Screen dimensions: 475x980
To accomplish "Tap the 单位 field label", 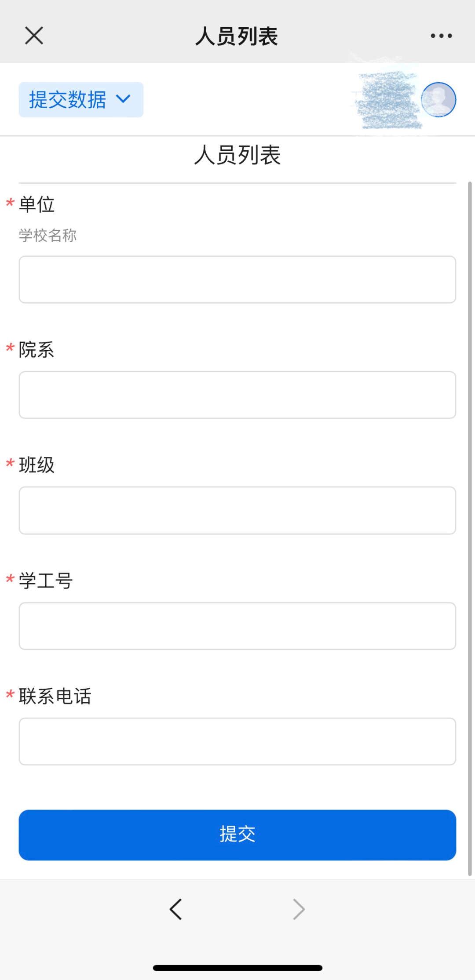I will click(x=37, y=205).
